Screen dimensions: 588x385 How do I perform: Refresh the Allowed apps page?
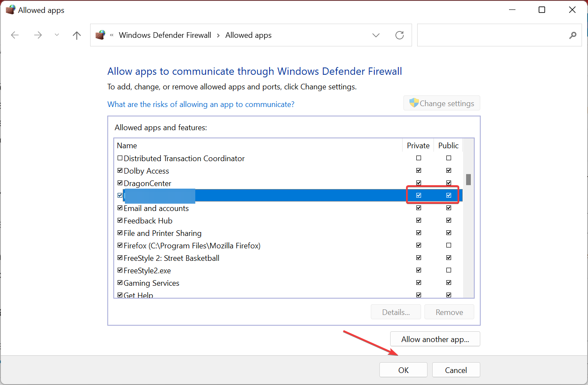[400, 35]
